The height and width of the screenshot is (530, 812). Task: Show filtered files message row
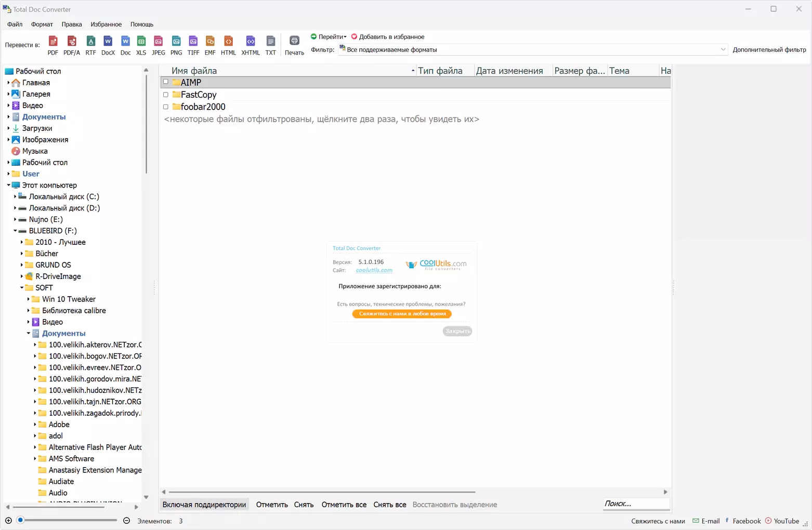tap(322, 119)
